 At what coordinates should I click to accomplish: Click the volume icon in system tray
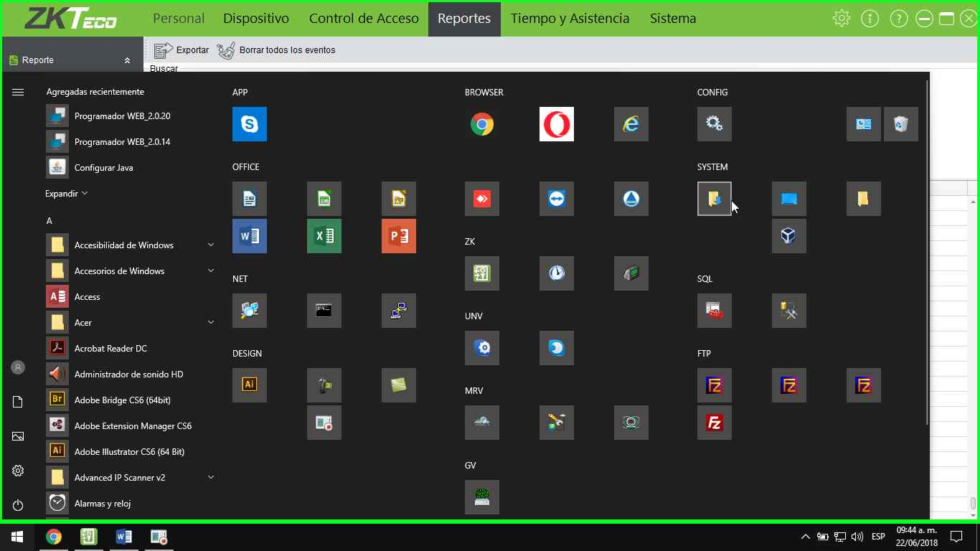[x=857, y=537]
